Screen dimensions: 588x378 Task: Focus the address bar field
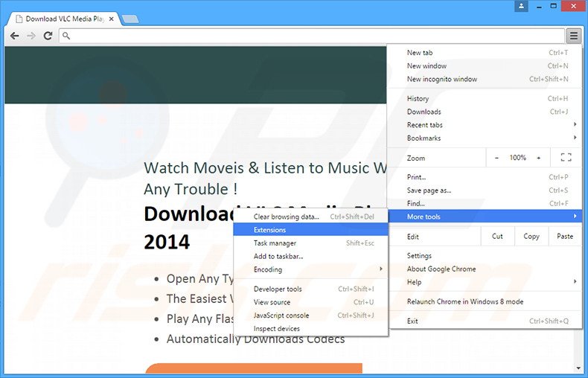[311, 36]
